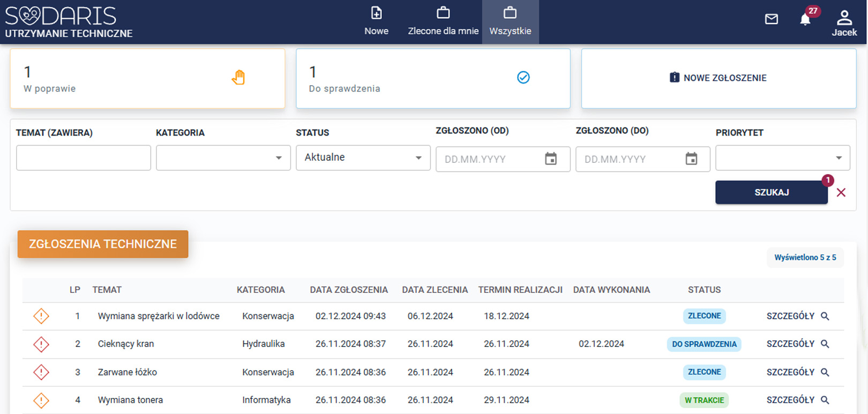Clear filters with the red X icon
The image size is (868, 414).
(841, 193)
